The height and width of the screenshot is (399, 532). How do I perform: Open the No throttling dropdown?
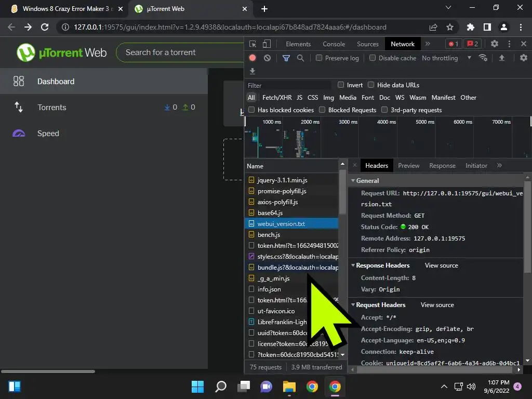[x=446, y=58]
